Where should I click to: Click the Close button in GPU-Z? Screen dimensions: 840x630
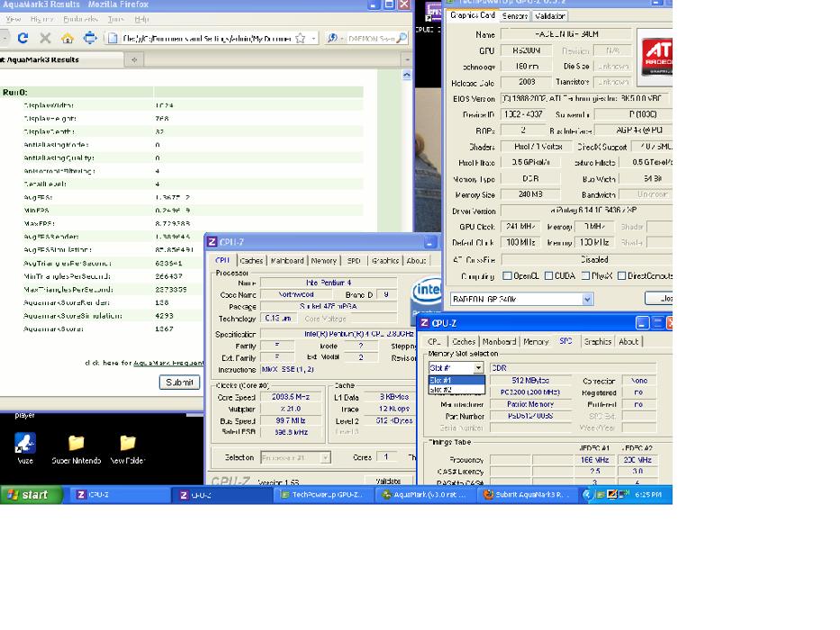[659, 299]
